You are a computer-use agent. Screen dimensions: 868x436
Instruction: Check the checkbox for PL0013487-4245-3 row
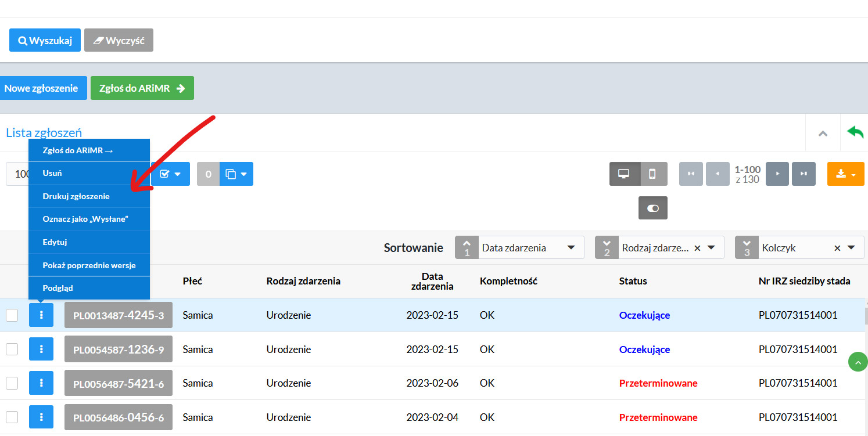[x=12, y=315]
